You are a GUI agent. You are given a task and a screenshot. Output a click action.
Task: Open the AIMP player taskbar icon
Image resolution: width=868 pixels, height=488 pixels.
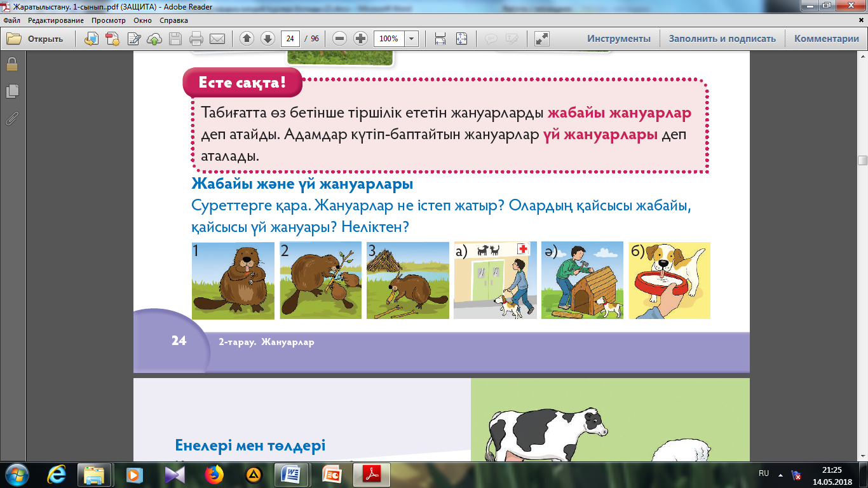point(253,474)
